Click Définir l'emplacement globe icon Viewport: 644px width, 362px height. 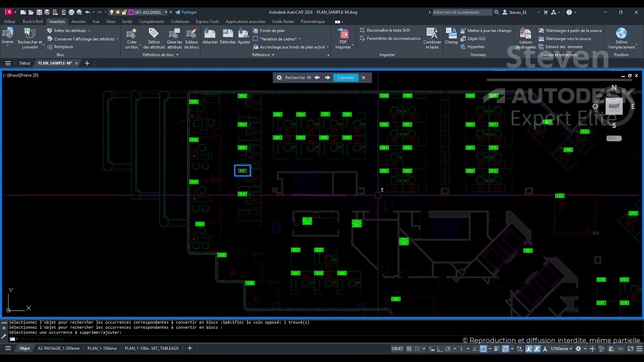[x=621, y=34]
